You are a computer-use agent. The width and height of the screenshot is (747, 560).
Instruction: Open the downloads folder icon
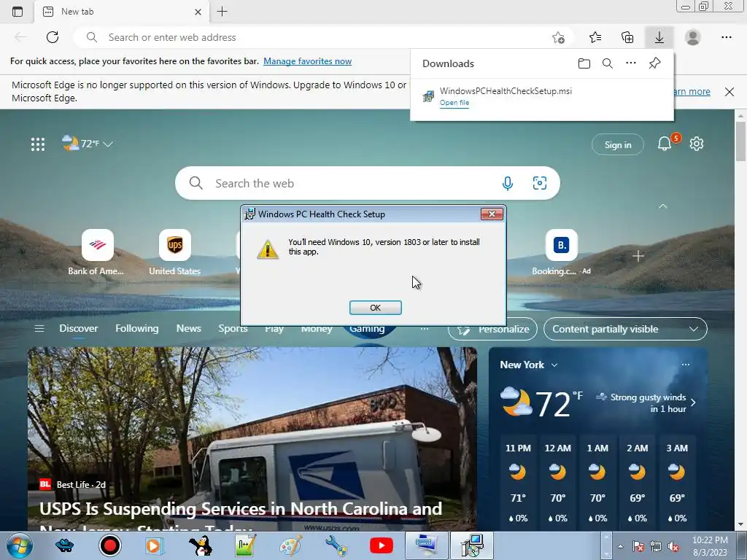coord(584,63)
